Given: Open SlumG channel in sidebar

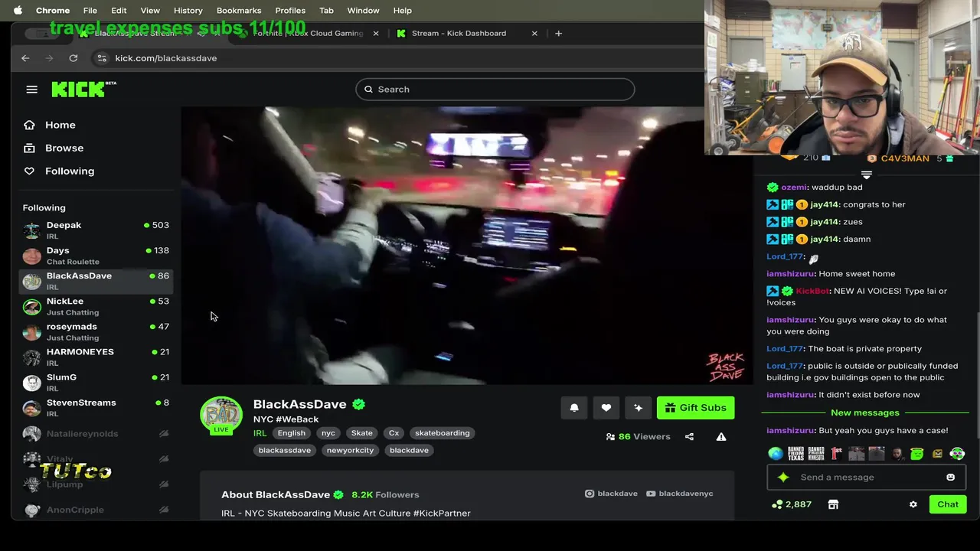Looking at the screenshot, I should click(96, 382).
